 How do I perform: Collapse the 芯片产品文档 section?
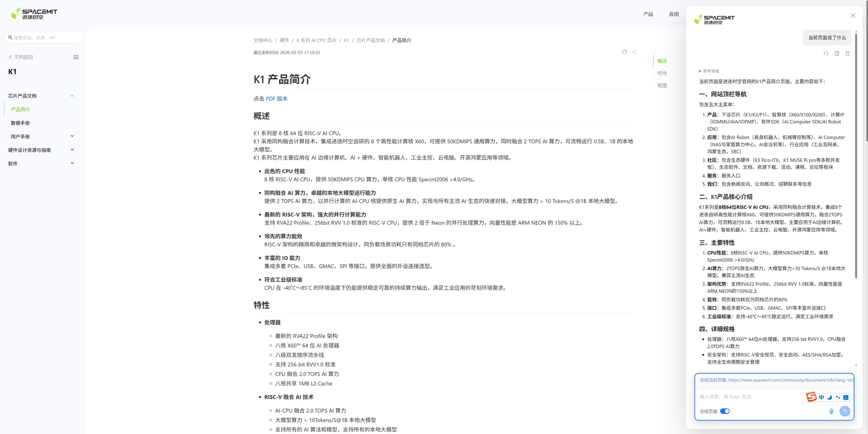(x=72, y=96)
